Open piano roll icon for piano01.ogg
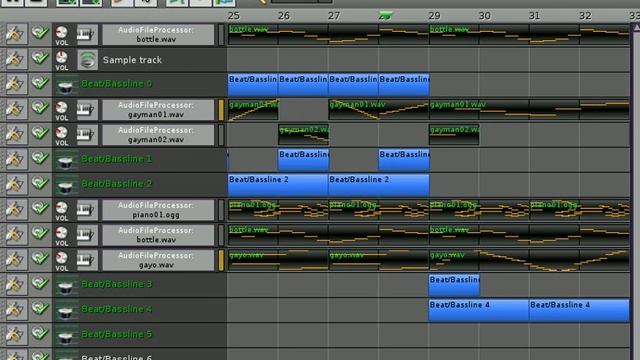Viewport: 640px width, 360px height. point(87,210)
